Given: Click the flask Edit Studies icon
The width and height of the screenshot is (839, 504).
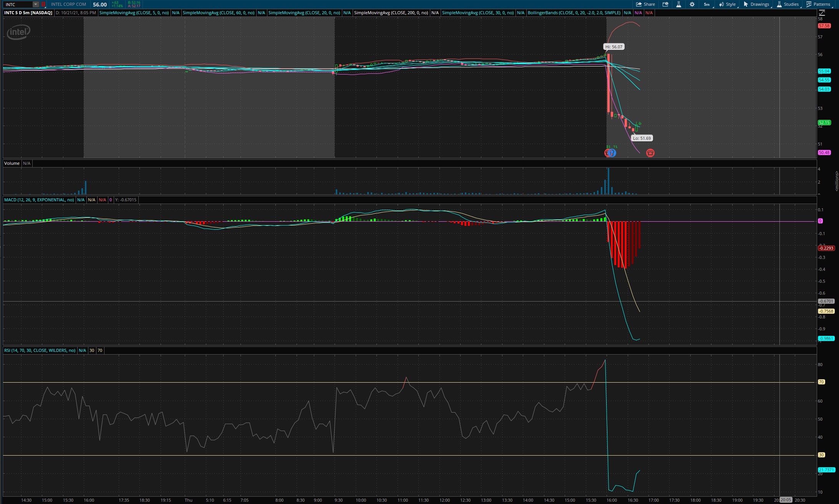Looking at the screenshot, I should pos(679,4).
